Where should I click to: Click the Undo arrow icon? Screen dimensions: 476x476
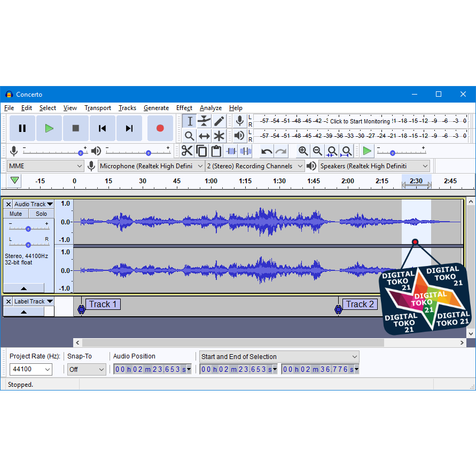[x=267, y=151]
